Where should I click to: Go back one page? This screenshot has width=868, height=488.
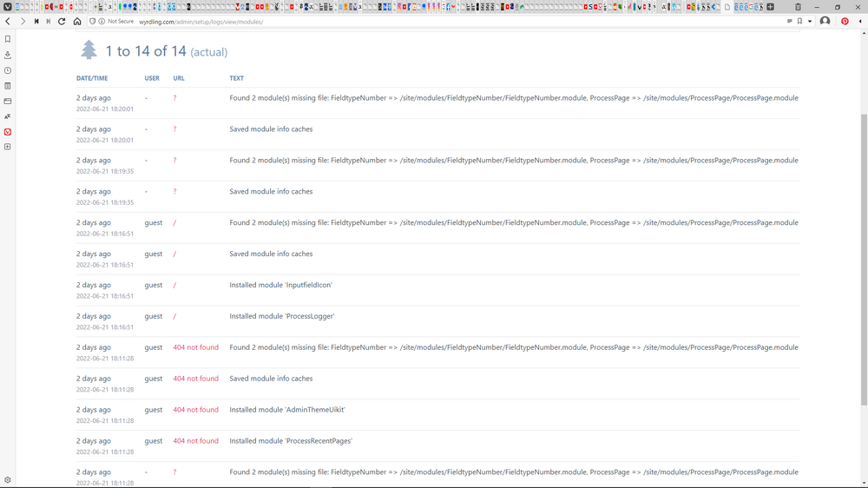tap(8, 22)
